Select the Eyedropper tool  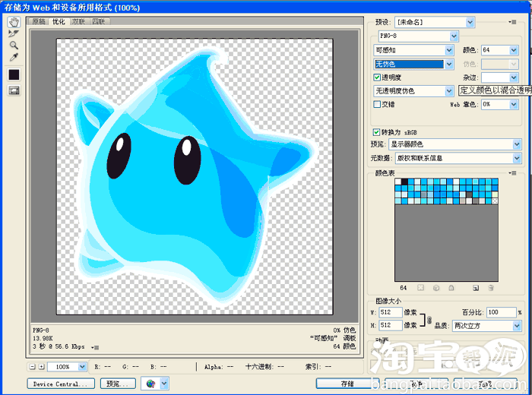pyautogui.click(x=14, y=57)
